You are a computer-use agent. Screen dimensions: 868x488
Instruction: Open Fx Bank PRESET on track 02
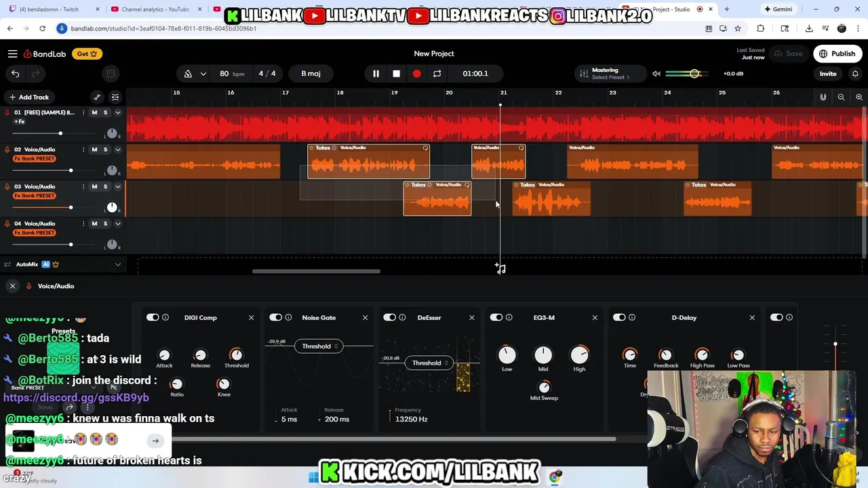(34, 159)
